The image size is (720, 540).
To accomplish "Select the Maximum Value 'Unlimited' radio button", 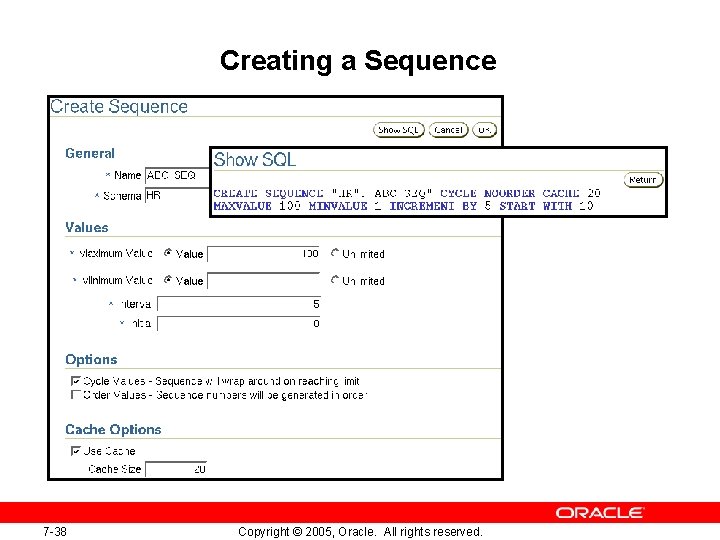I will point(335,253).
